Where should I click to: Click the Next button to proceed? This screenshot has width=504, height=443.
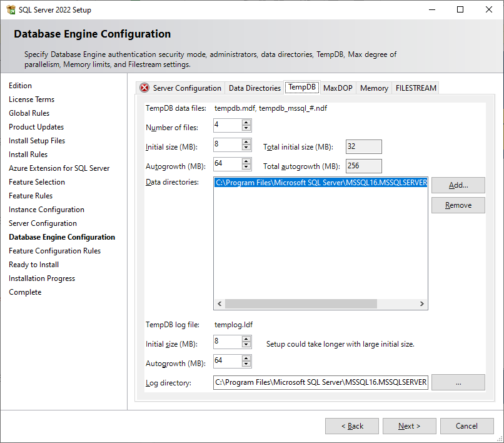click(409, 425)
